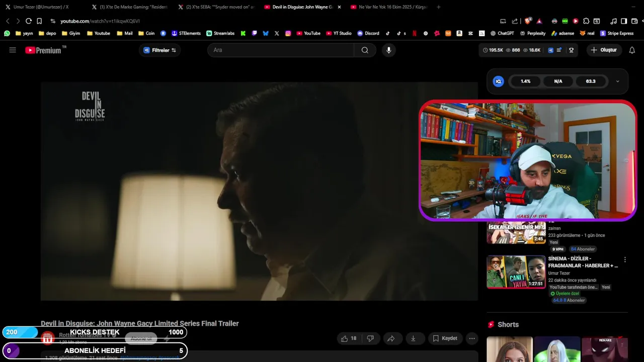This screenshot has width=644, height=362.
Task: Open the YouTube hamburger guide menu
Action: pos(13,50)
